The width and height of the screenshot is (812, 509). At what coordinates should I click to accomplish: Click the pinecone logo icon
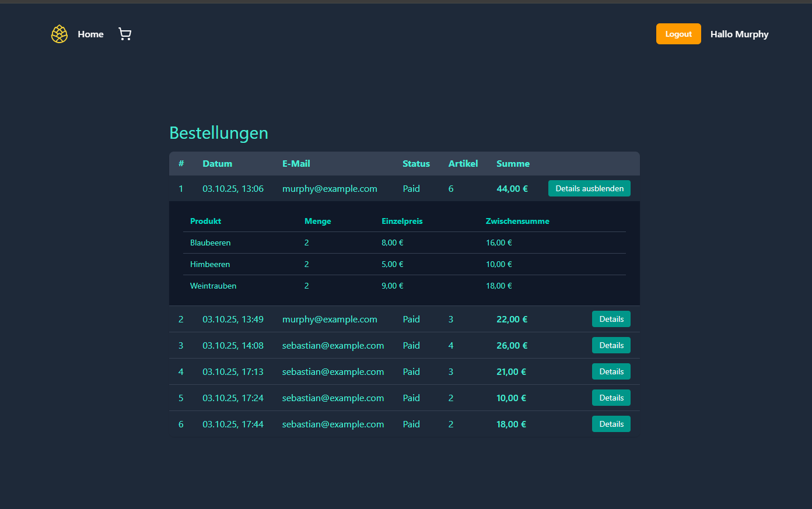[x=60, y=34]
